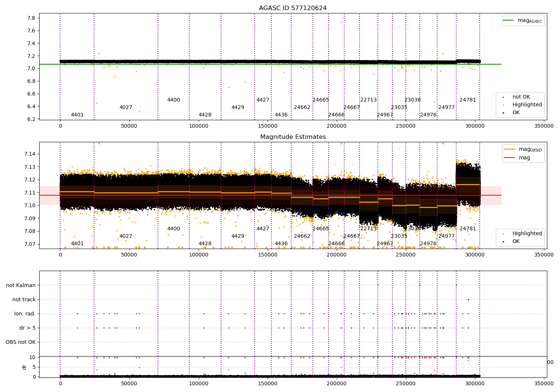560x392 pixels.
Task: Click the 'mag AGASC' legend text
Action: click(530, 21)
